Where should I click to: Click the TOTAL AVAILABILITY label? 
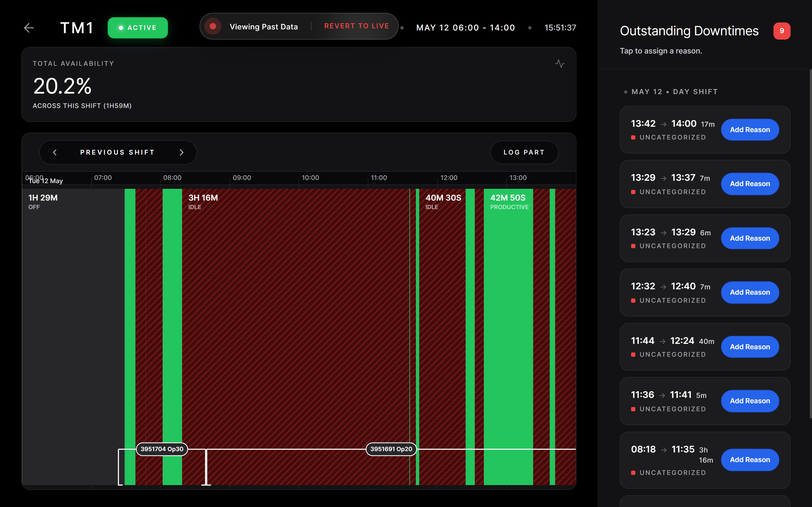(74, 64)
